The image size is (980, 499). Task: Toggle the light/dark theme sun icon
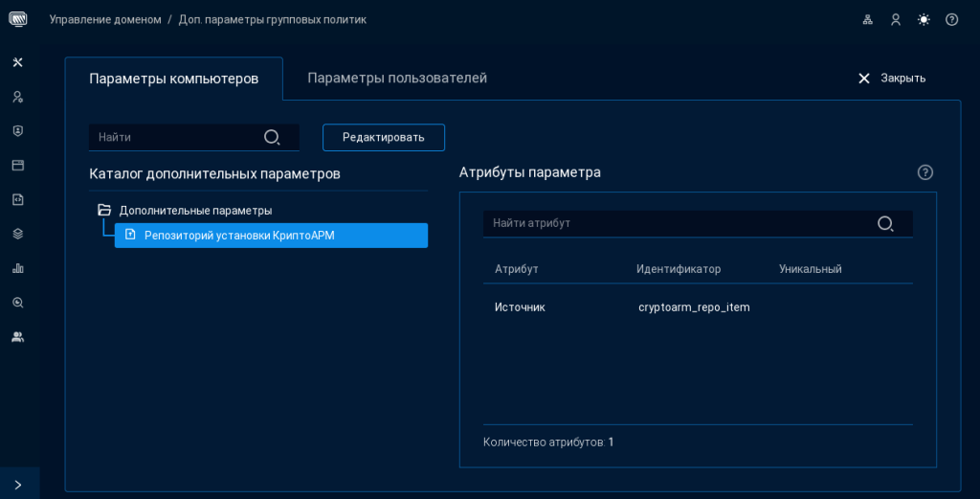924,19
